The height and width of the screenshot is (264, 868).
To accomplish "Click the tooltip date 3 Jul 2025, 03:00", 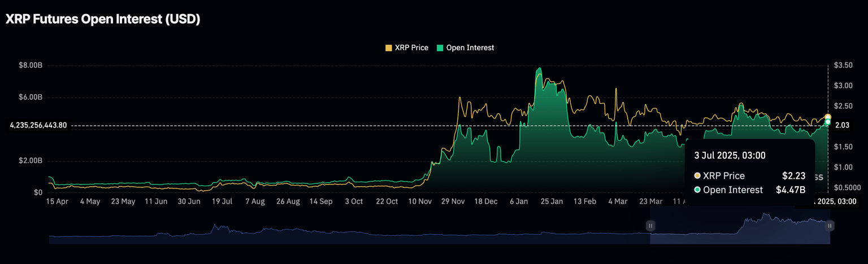I will 730,155.
